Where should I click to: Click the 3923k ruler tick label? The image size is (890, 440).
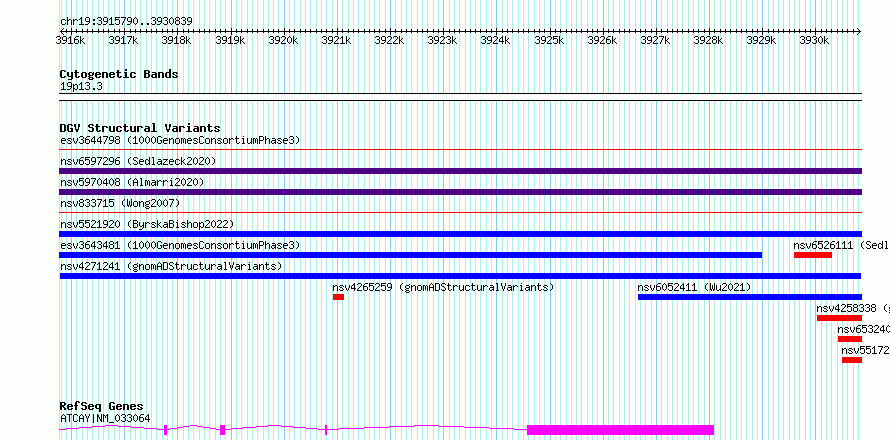[x=442, y=40]
